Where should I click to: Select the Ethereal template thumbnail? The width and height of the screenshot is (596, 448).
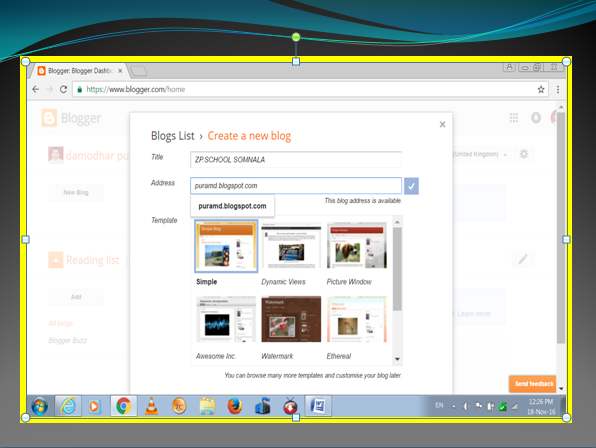click(357, 319)
